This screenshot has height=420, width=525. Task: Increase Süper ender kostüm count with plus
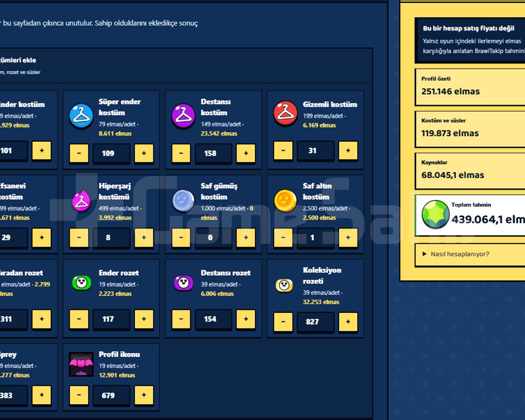(144, 153)
